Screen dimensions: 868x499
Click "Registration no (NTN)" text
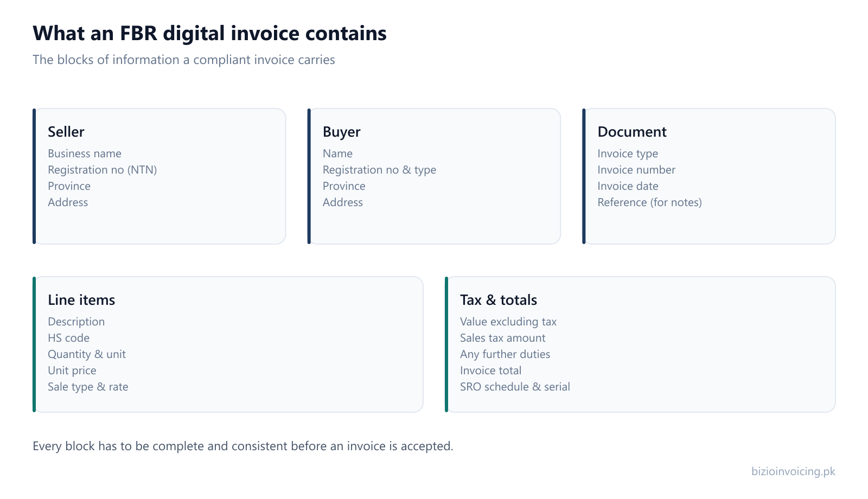(103, 170)
